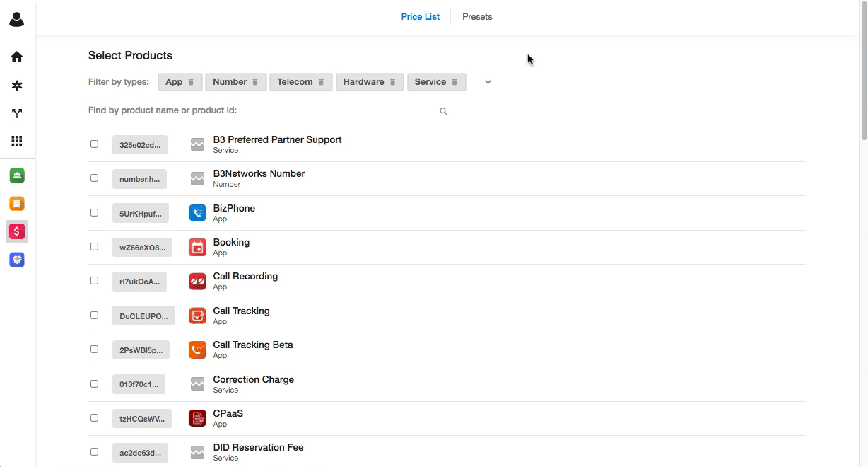Click the search magnifier icon
The image size is (868, 467).
pyautogui.click(x=444, y=111)
